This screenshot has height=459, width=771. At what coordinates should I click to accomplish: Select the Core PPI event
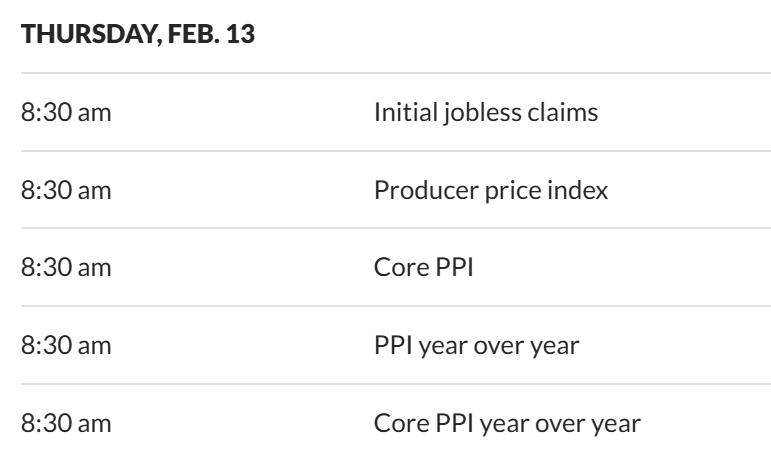click(424, 268)
